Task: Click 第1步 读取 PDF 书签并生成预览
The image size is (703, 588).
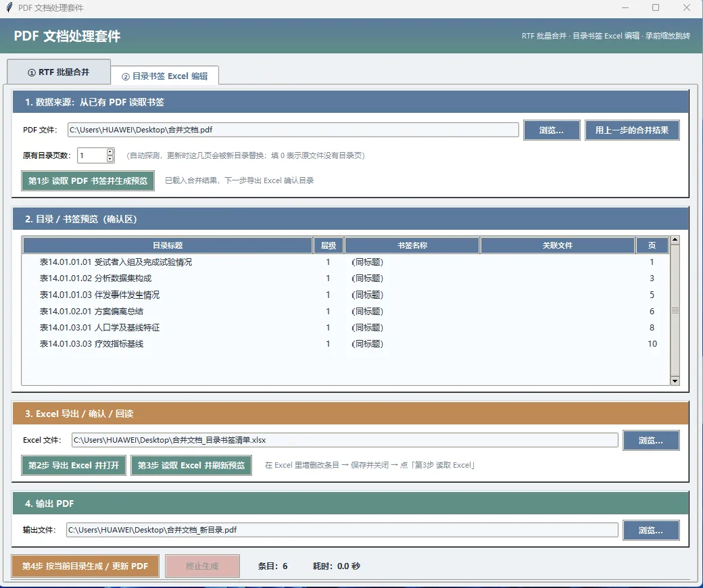Action: point(88,180)
